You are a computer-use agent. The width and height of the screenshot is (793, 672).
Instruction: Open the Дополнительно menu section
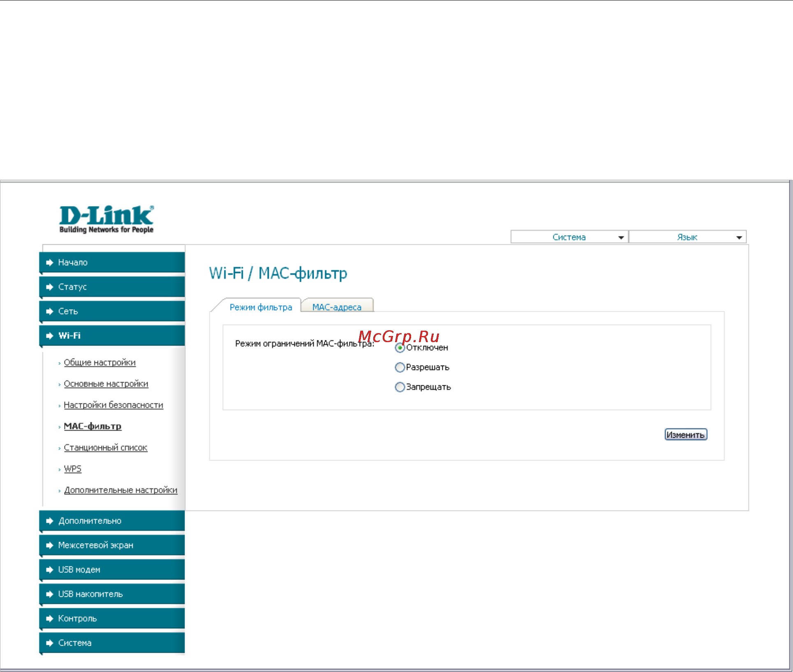coord(112,521)
